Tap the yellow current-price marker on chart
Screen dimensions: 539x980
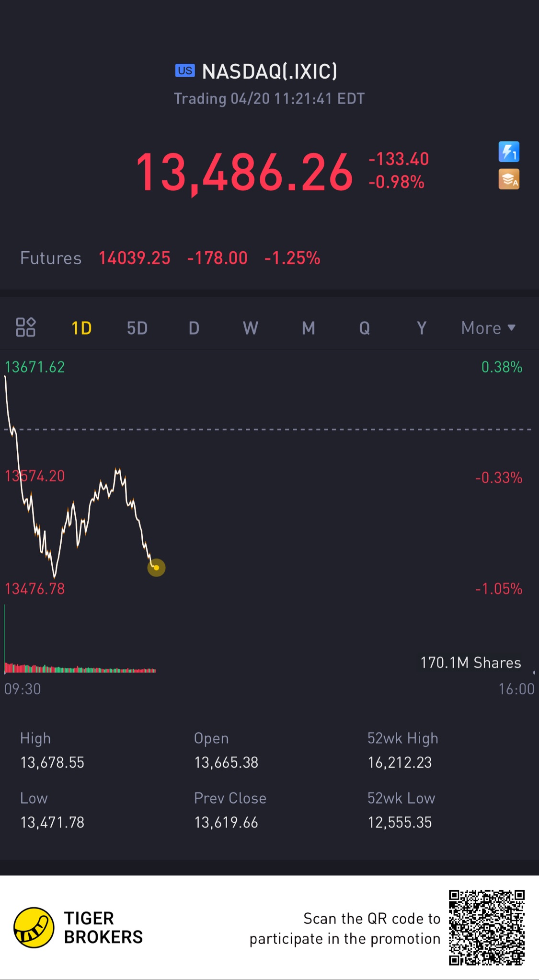[x=156, y=568]
